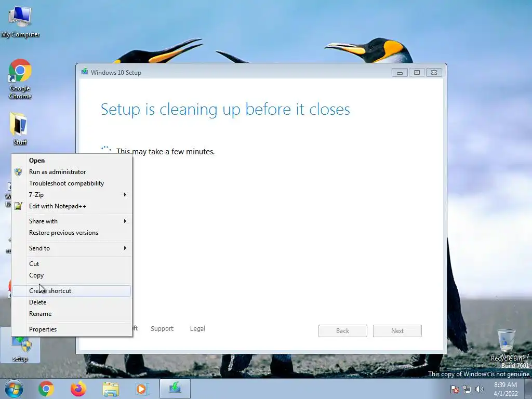The image size is (532, 399).
Task: Choose Open in the context menu
Action: 71,161
